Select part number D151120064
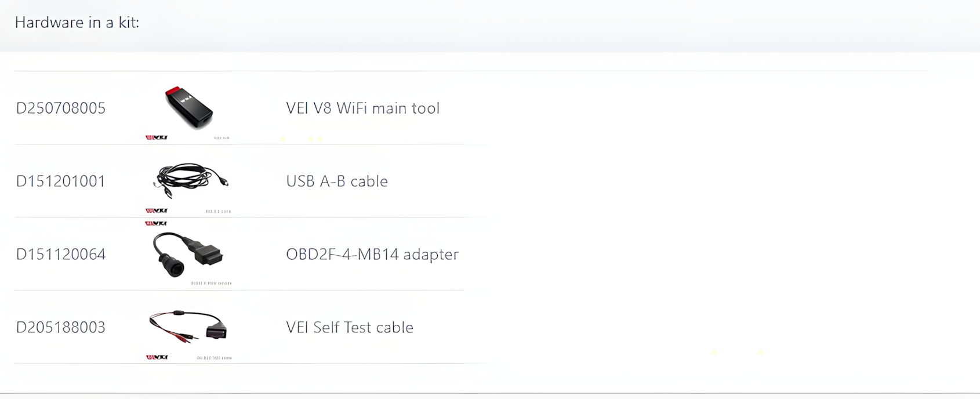 (x=61, y=255)
